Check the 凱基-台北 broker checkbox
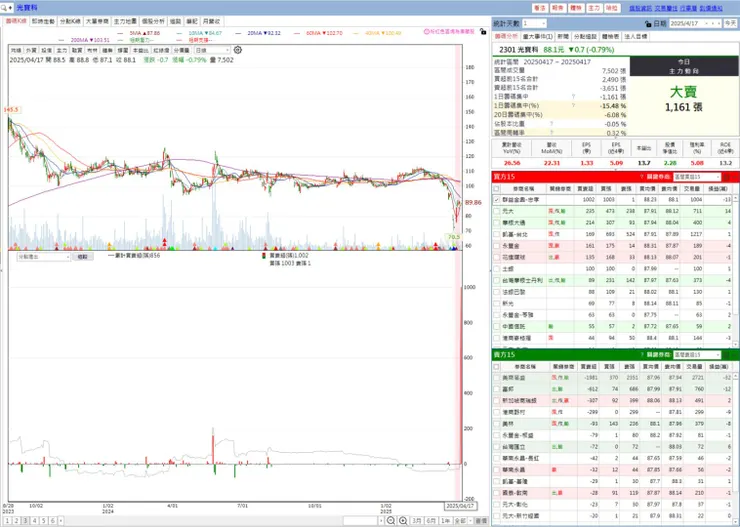The height and width of the screenshot is (527, 740). [x=496, y=234]
